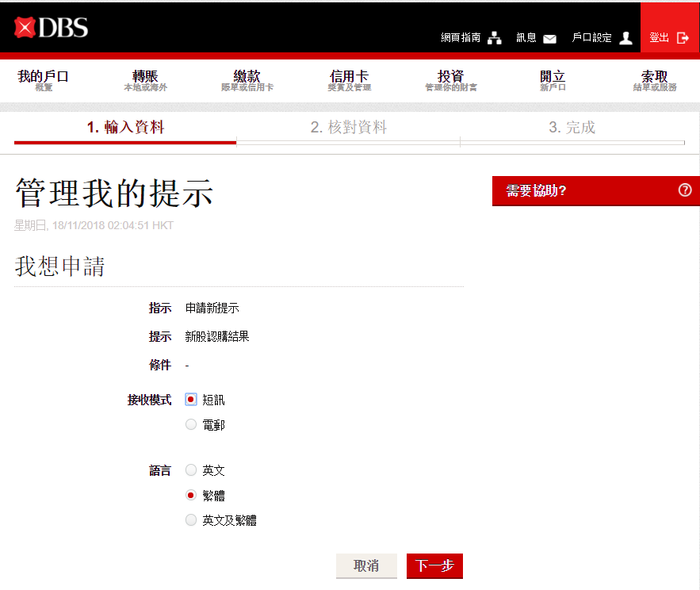Open the site map icon (網頁指南)
The image size is (700, 590).
coord(495,38)
